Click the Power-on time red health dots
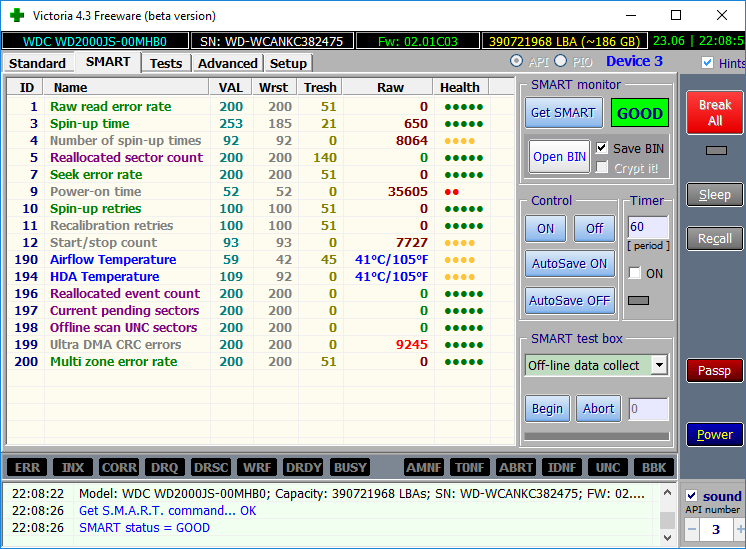This screenshot has width=746, height=549. (x=452, y=192)
